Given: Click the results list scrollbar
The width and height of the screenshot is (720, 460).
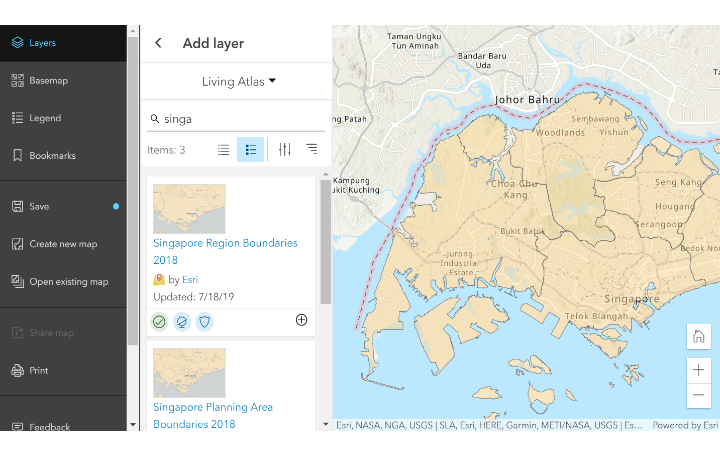Looking at the screenshot, I should (x=326, y=241).
